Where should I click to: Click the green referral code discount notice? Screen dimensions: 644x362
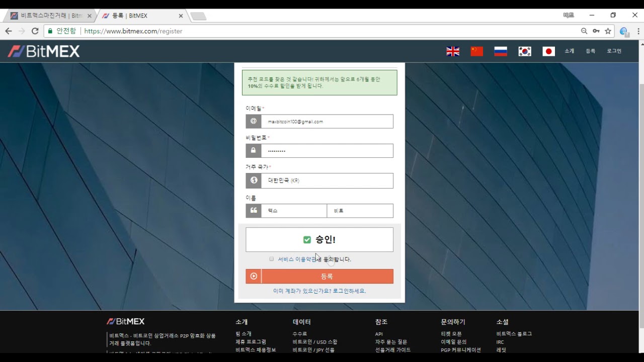click(x=319, y=82)
